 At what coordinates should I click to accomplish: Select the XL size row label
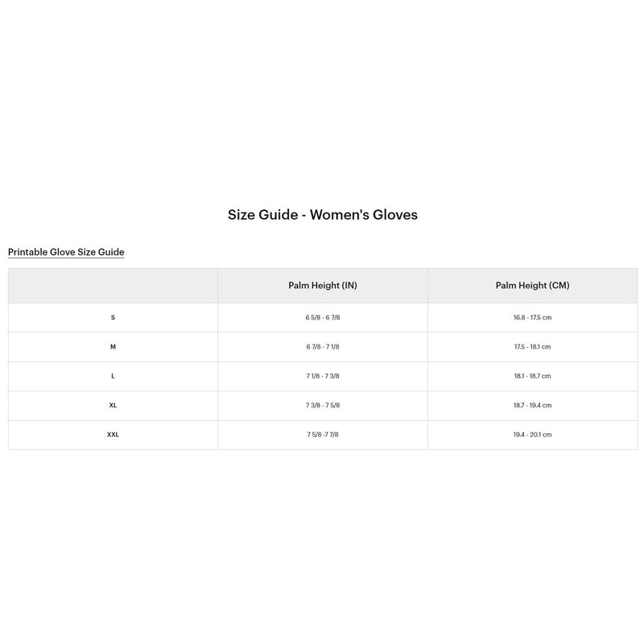click(x=113, y=406)
